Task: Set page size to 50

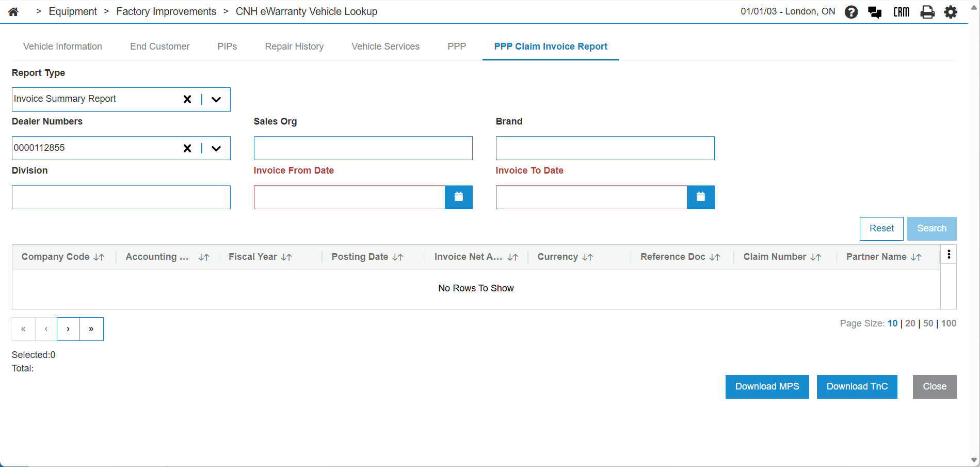Action: [928, 323]
